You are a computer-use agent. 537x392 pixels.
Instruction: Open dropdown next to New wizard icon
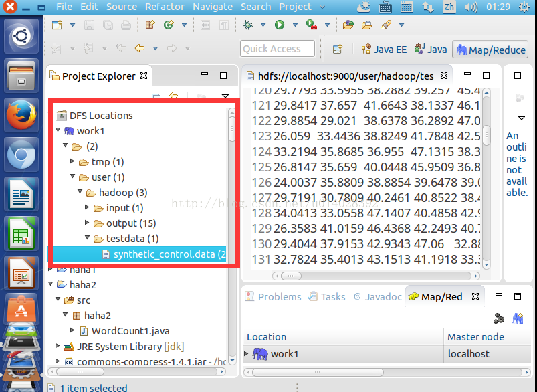(x=73, y=25)
